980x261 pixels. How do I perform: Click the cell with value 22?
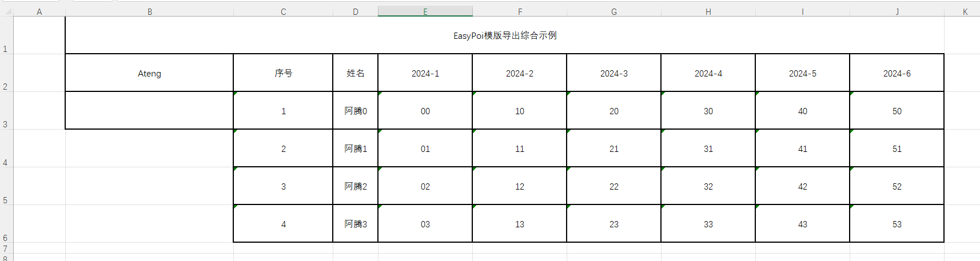pos(614,186)
